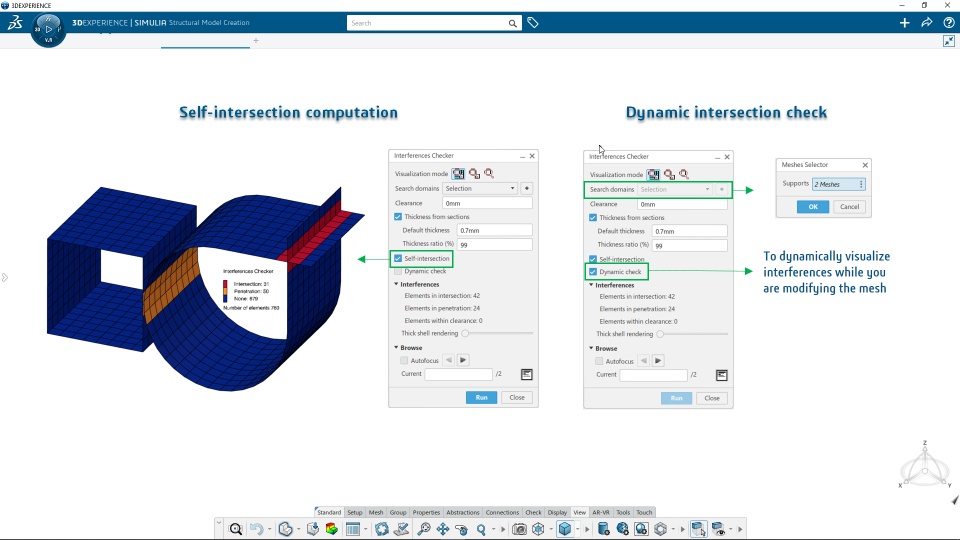The height and width of the screenshot is (540, 960).
Task: Click the magnifier icon in the Search field
Action: pos(512,23)
